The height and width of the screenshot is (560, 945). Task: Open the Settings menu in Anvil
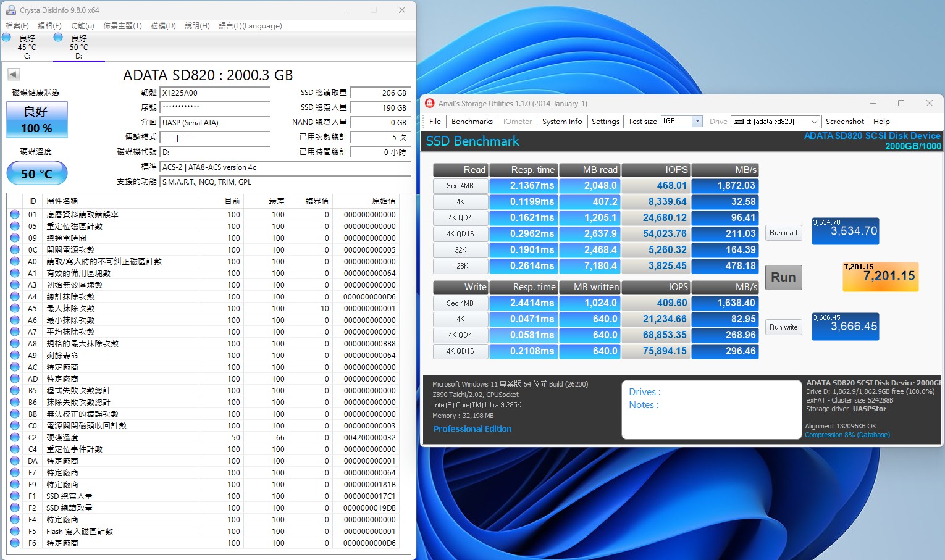(605, 122)
